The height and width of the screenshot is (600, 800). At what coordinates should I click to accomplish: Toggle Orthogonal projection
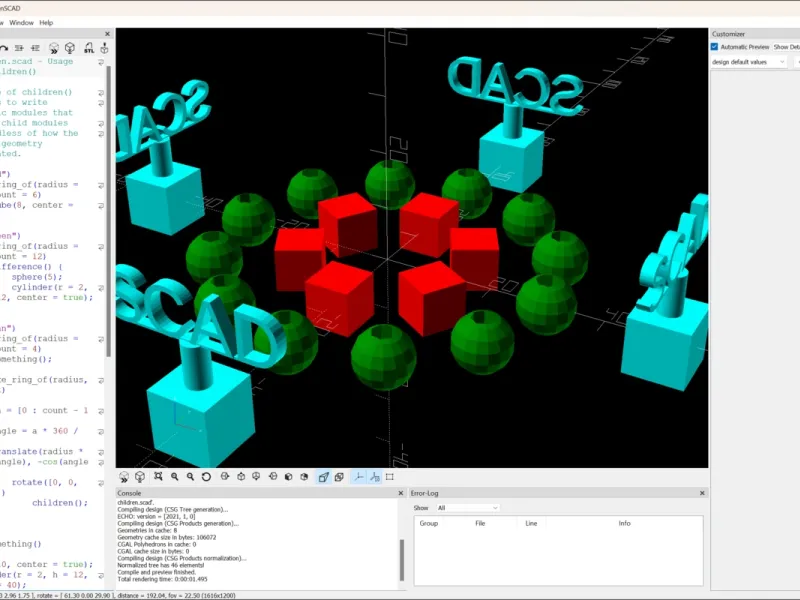339,477
